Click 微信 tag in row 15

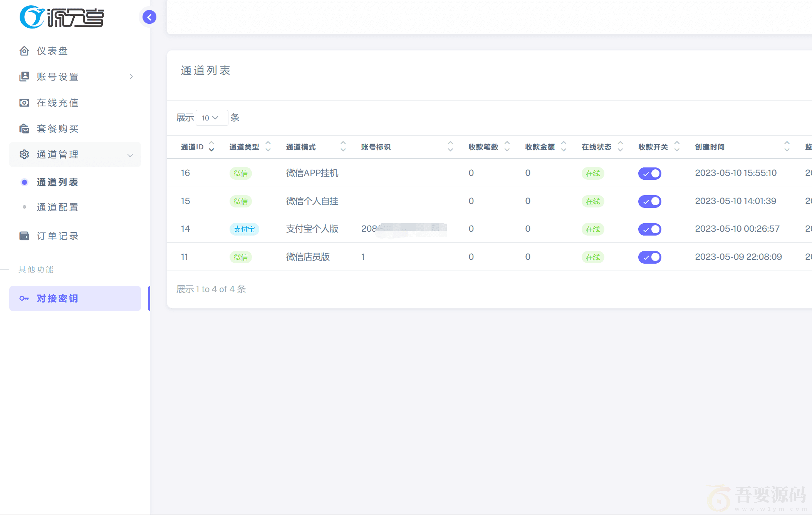pyautogui.click(x=241, y=201)
